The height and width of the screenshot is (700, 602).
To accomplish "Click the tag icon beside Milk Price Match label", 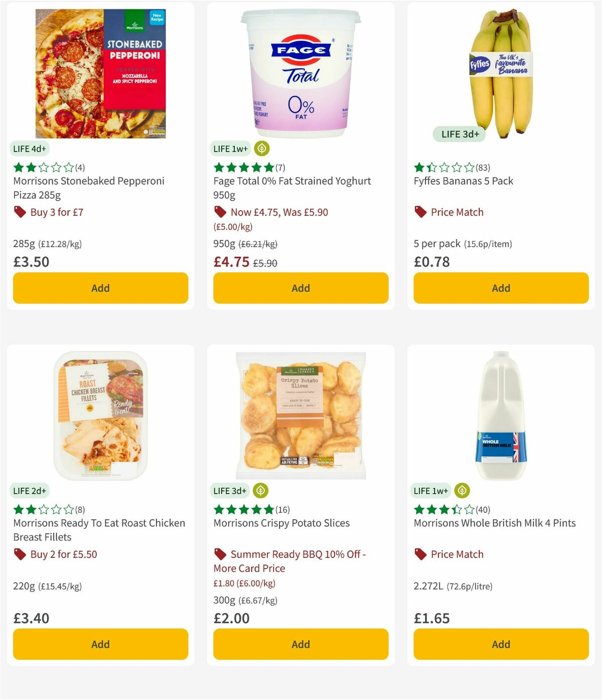I will tap(420, 554).
